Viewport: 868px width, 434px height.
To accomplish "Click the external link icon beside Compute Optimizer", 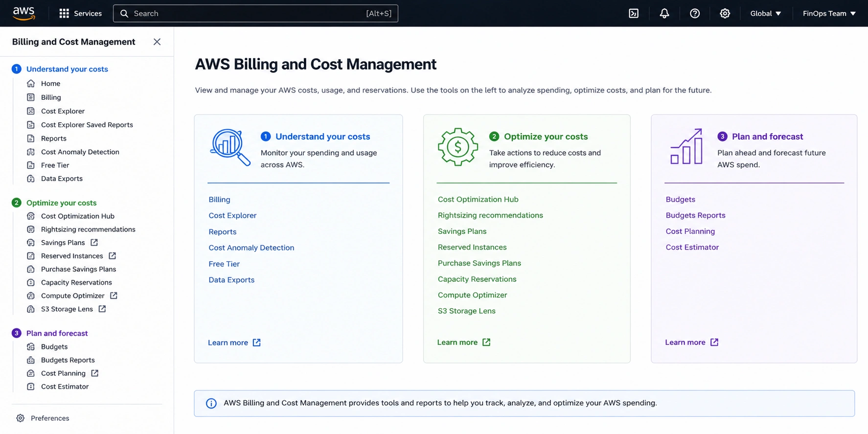I will coord(114,296).
